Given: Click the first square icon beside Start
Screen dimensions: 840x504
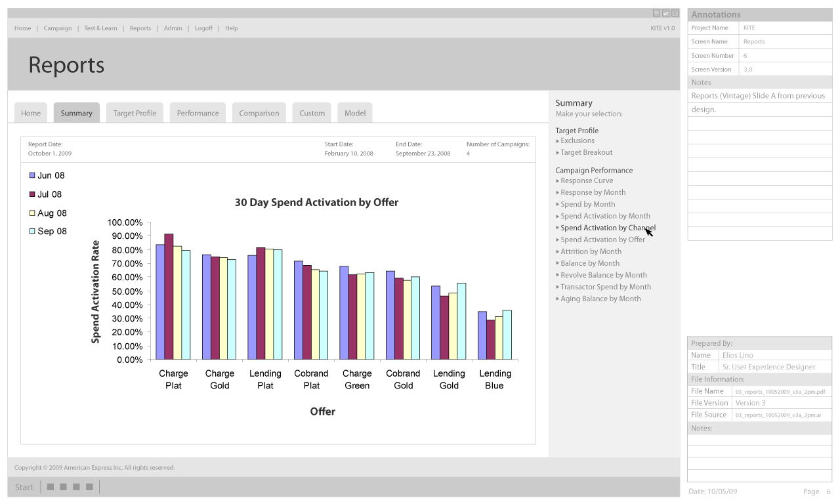Looking at the screenshot, I should [51, 487].
